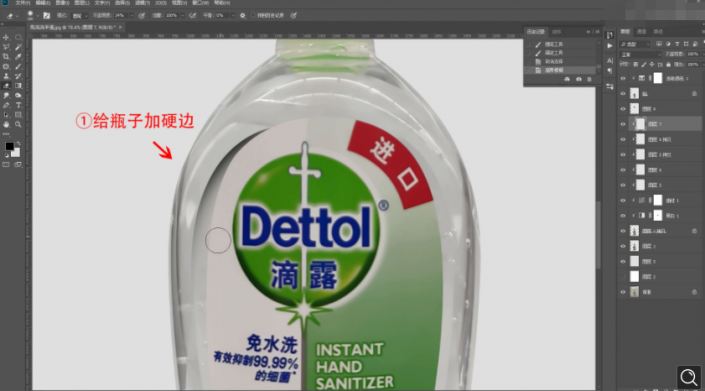This screenshot has width=705, height=391.
Task: Select the Eyedropper tool
Action: [18, 57]
